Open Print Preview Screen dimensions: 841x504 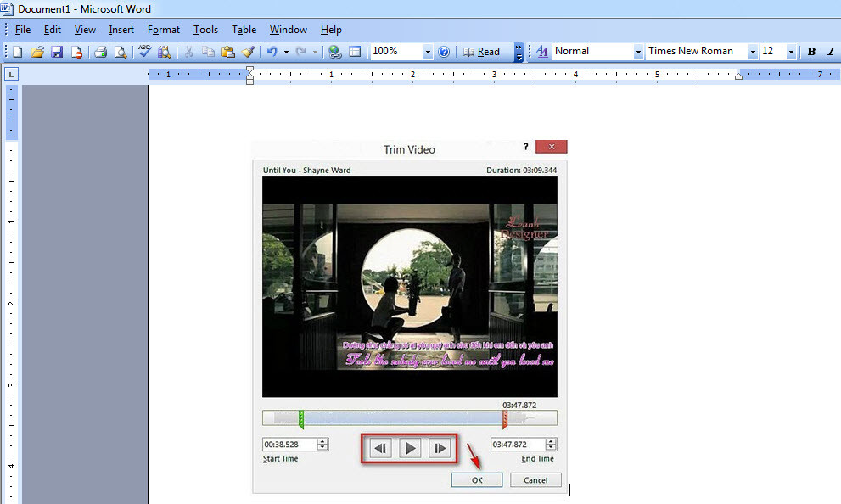click(121, 52)
